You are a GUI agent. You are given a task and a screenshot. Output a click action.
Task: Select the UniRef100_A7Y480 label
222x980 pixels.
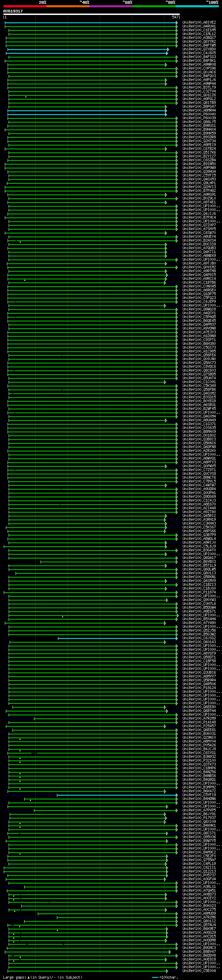click(199, 623)
